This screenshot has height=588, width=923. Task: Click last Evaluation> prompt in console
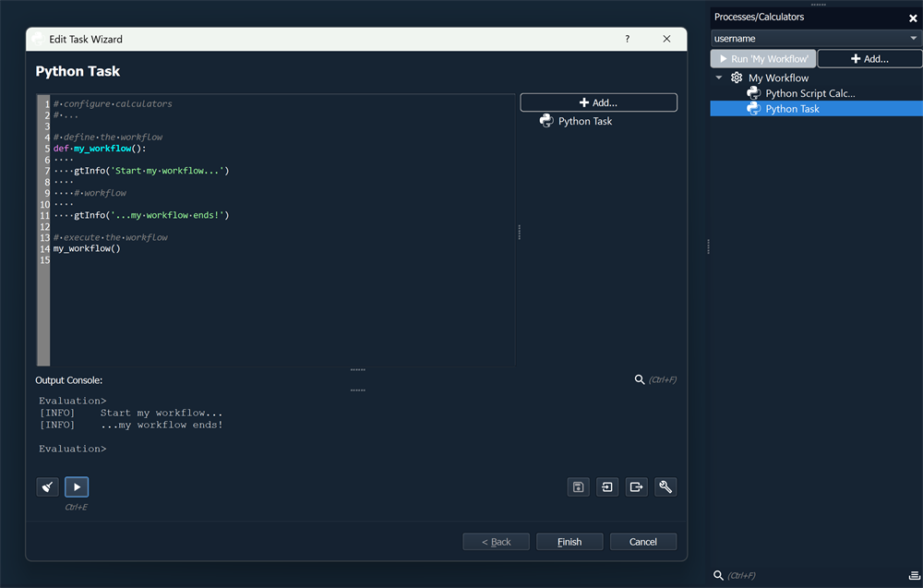point(72,449)
